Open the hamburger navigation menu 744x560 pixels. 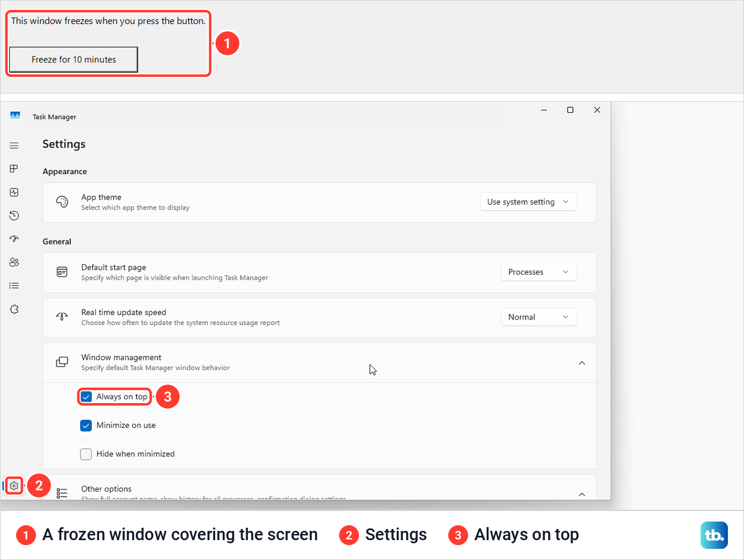[14, 146]
